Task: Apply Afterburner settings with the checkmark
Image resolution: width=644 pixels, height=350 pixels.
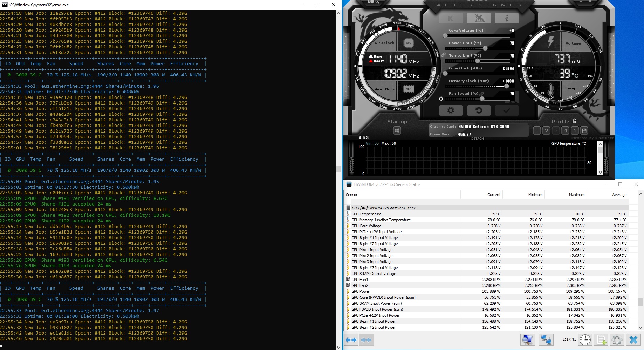Action: [507, 110]
